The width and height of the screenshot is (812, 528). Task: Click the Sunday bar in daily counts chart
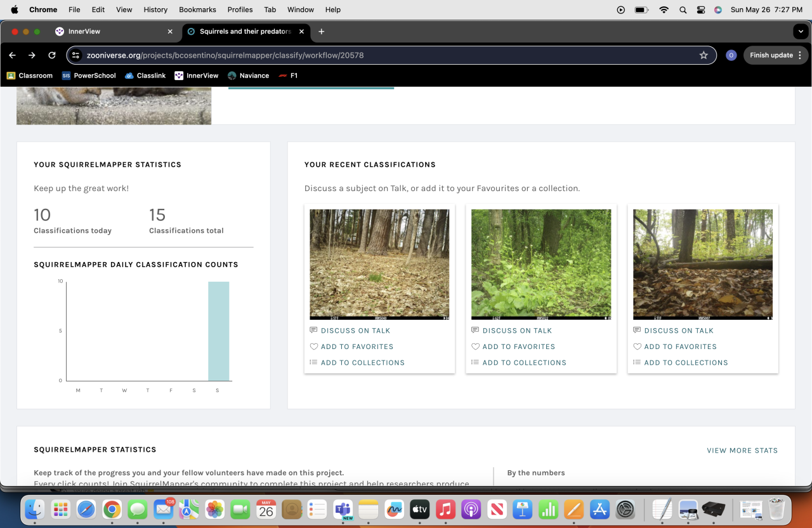(219, 331)
